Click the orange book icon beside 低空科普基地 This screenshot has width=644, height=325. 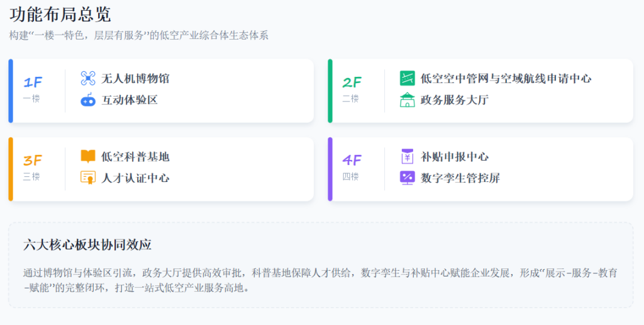click(x=88, y=157)
